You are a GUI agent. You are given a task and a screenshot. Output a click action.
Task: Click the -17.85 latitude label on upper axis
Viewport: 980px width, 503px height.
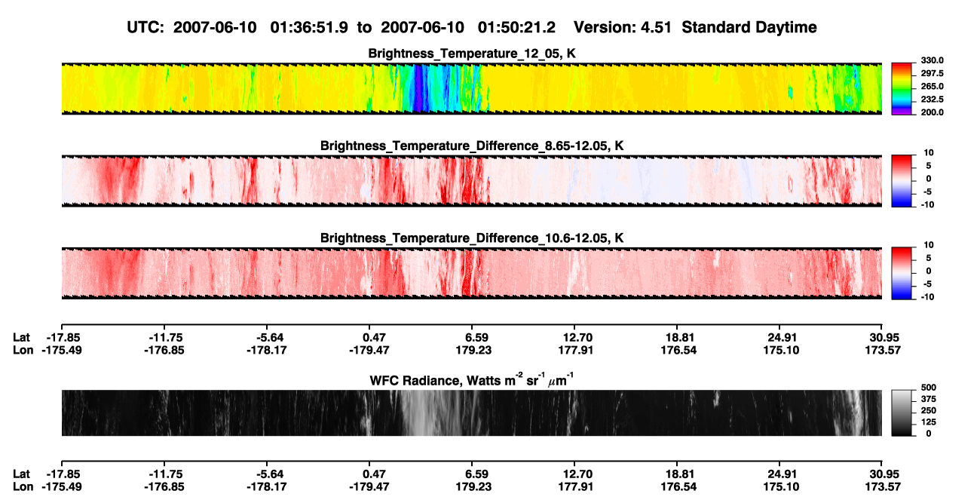(63, 338)
